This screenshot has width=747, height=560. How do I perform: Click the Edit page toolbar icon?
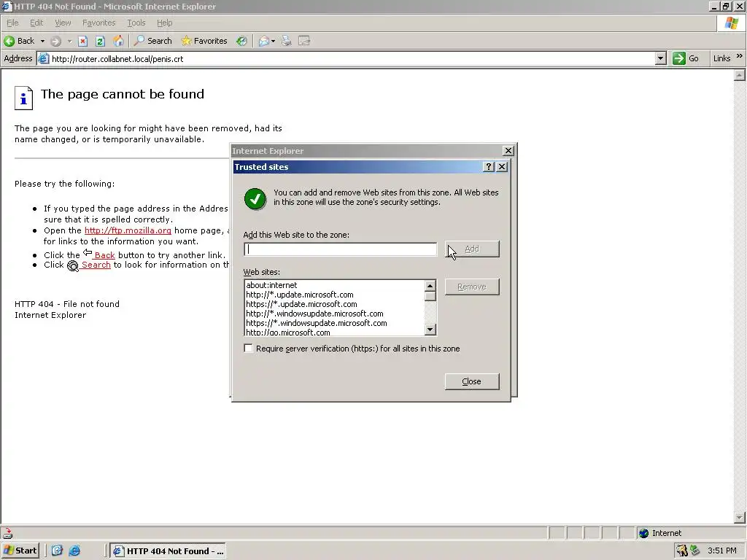point(304,41)
